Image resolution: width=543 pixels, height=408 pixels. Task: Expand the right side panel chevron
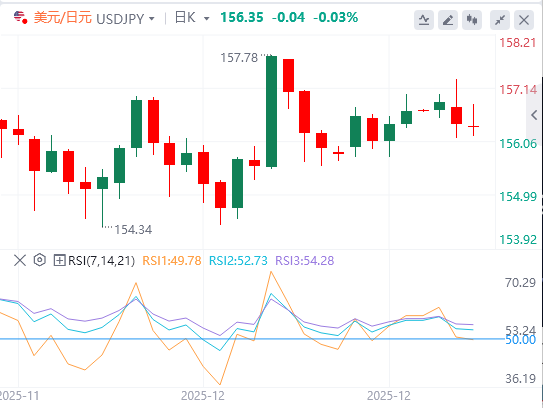[x=534, y=115]
